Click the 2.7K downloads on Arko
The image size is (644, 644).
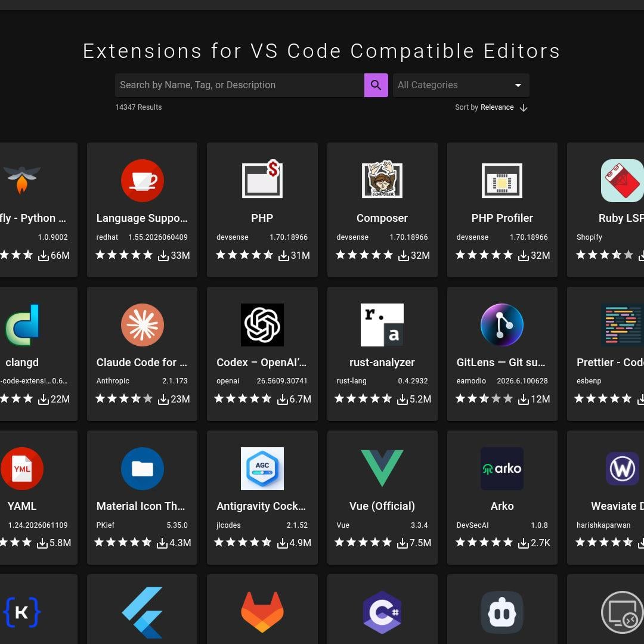point(534,543)
